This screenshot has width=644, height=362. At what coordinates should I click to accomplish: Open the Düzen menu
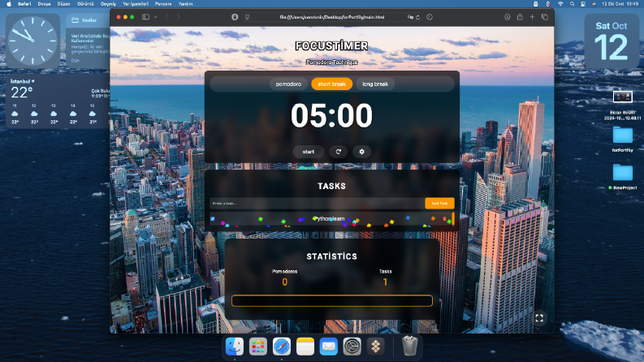(x=63, y=4)
